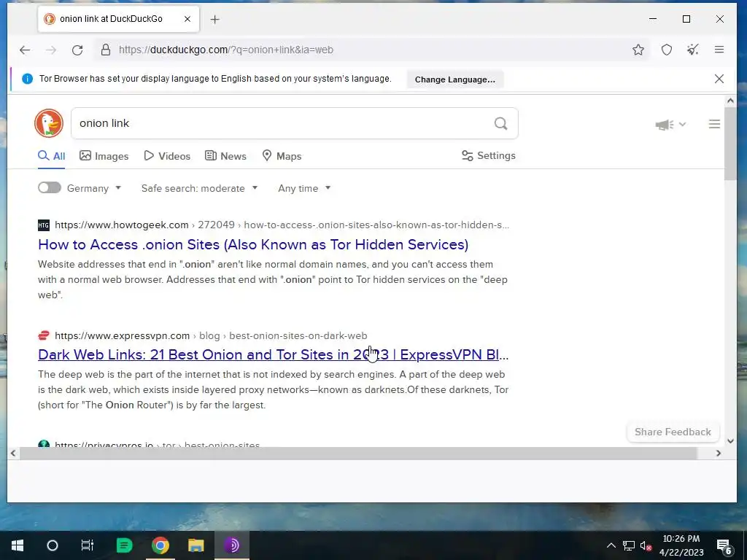Go back to the previous page
Image resolution: width=747 pixels, height=560 pixels.
click(x=25, y=50)
